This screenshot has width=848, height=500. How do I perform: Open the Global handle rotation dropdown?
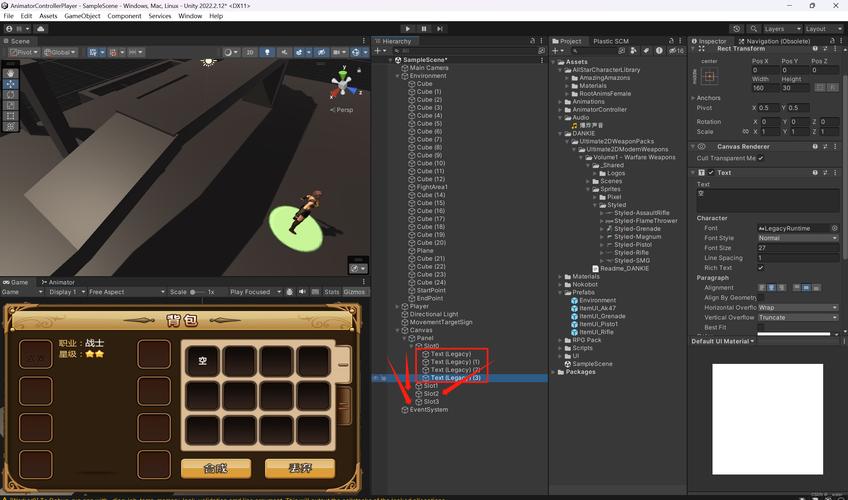[61, 52]
